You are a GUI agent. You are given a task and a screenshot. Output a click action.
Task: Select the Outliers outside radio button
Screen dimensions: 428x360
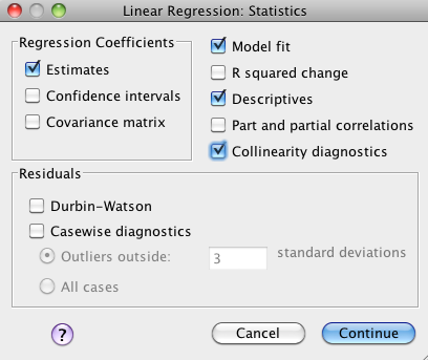tap(47, 256)
